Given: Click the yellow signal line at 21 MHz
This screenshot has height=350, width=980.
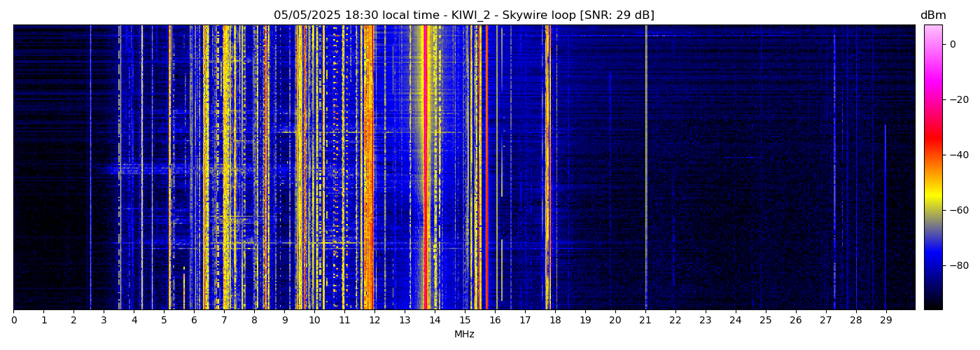Looking at the screenshot, I should tap(645, 168).
